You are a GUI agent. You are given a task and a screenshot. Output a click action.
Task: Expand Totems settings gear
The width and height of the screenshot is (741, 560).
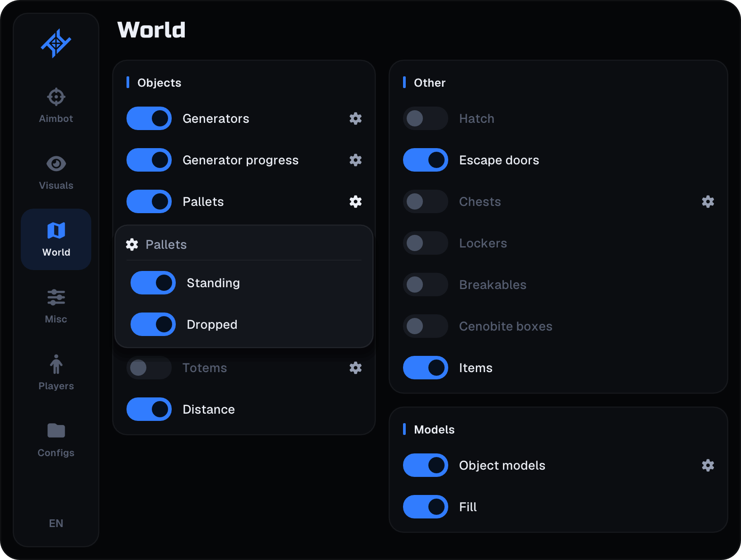click(x=356, y=368)
